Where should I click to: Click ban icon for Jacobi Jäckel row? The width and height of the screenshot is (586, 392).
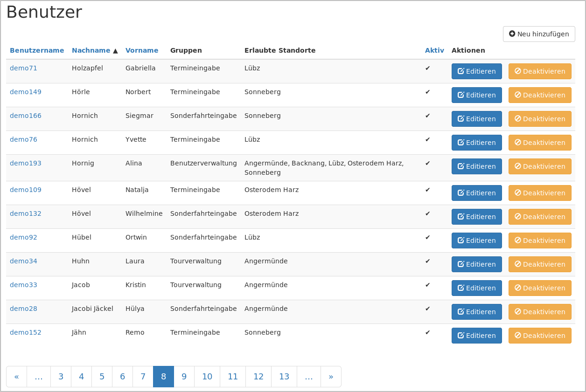(x=517, y=312)
